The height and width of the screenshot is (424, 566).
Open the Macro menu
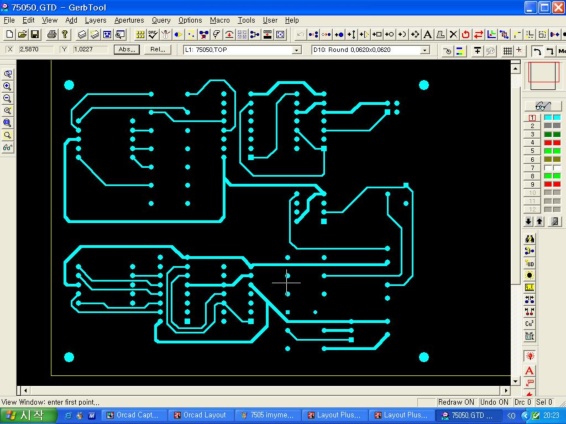coord(219,20)
